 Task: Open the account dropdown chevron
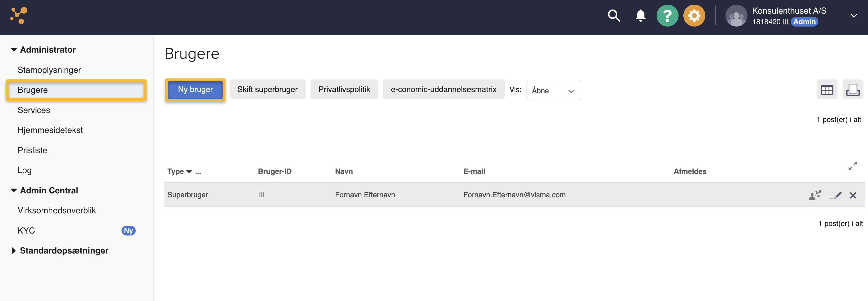click(x=854, y=16)
